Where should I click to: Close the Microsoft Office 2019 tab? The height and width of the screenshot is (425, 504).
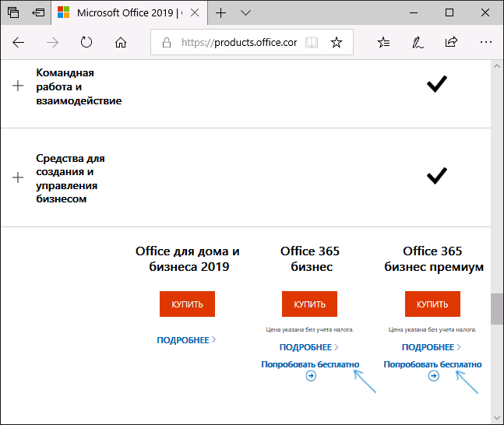pos(195,12)
